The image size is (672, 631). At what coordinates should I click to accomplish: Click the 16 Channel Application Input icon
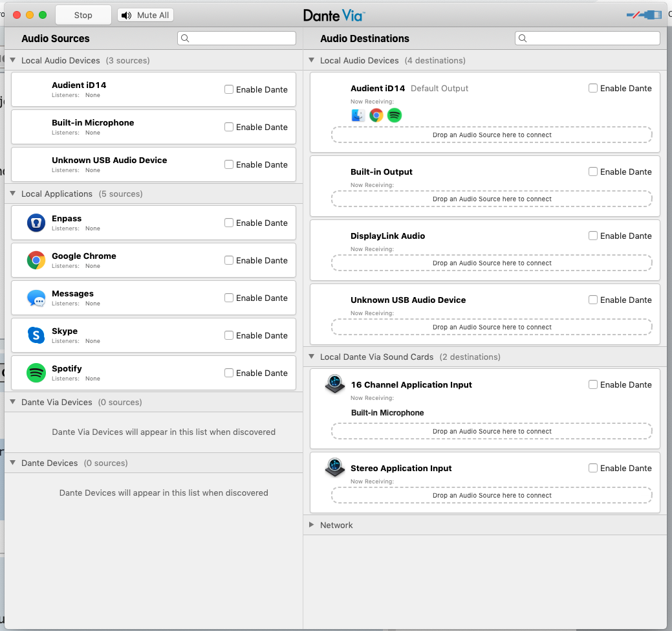click(334, 384)
